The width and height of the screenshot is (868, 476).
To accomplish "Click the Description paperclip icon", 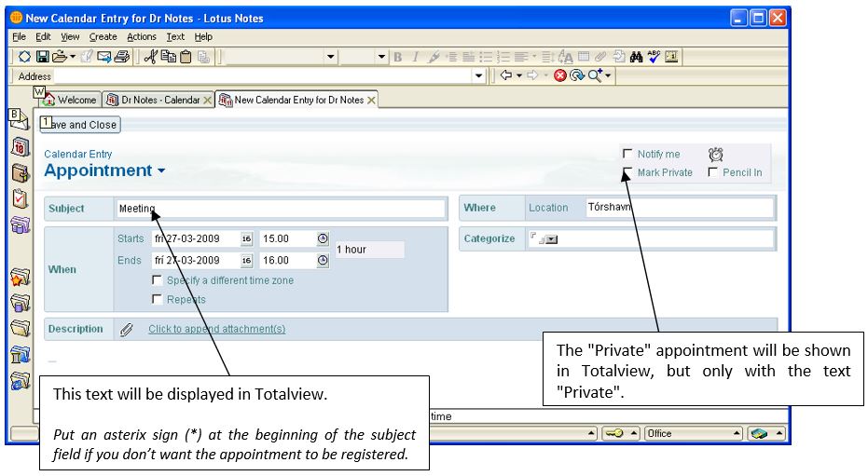I will (x=127, y=330).
